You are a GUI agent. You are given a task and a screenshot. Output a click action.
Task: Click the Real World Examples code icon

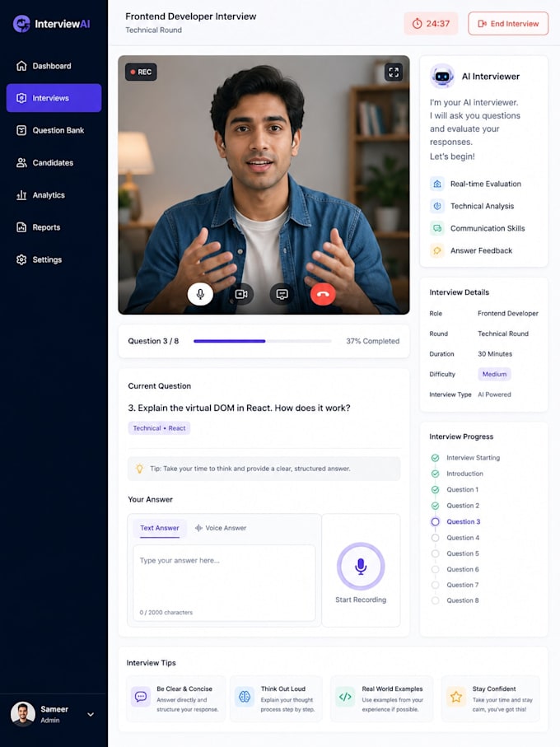345,697
